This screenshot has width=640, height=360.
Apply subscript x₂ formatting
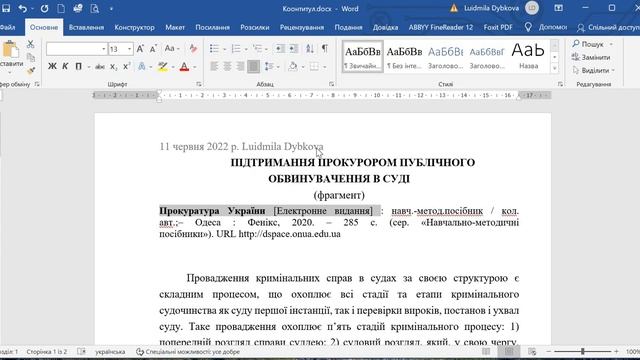[114, 67]
